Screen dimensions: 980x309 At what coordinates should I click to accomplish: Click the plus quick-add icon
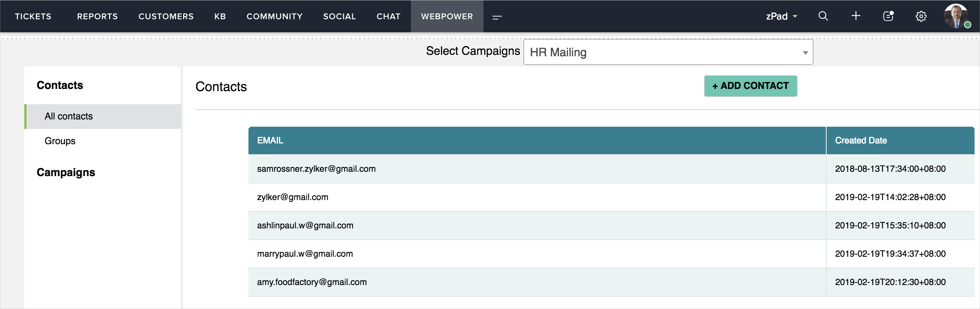coord(856,16)
